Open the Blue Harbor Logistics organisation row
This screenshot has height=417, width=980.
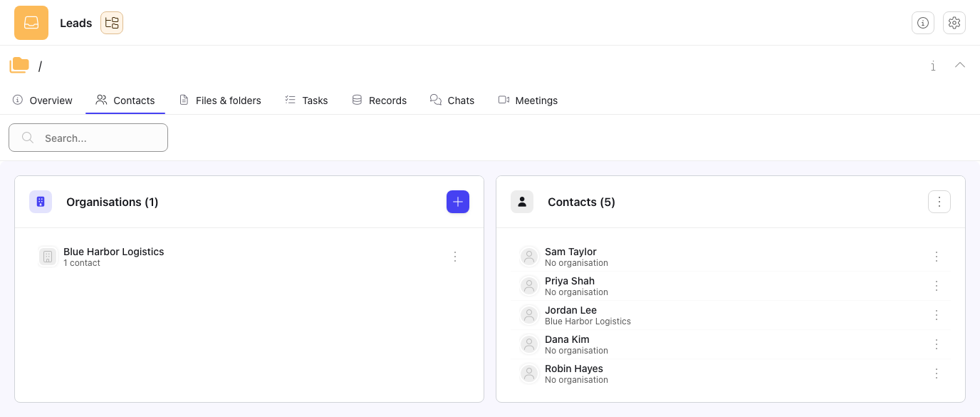249,257
